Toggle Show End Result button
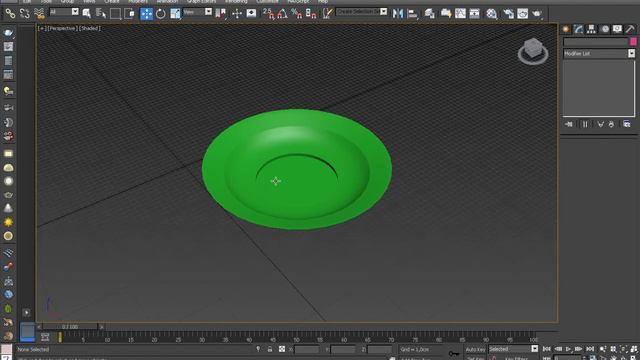The height and width of the screenshot is (360, 640). tap(585, 124)
